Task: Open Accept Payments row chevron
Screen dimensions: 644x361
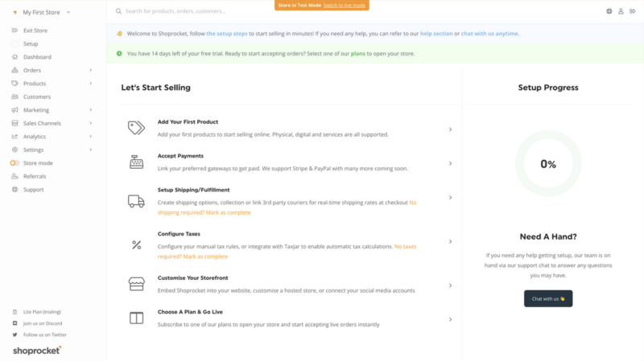Action: [x=450, y=164]
